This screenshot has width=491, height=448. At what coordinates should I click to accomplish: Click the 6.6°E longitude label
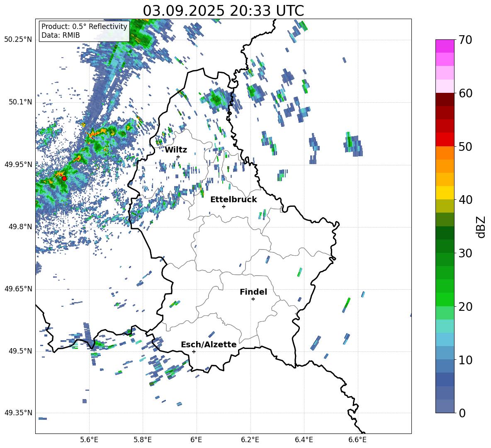coord(357,440)
